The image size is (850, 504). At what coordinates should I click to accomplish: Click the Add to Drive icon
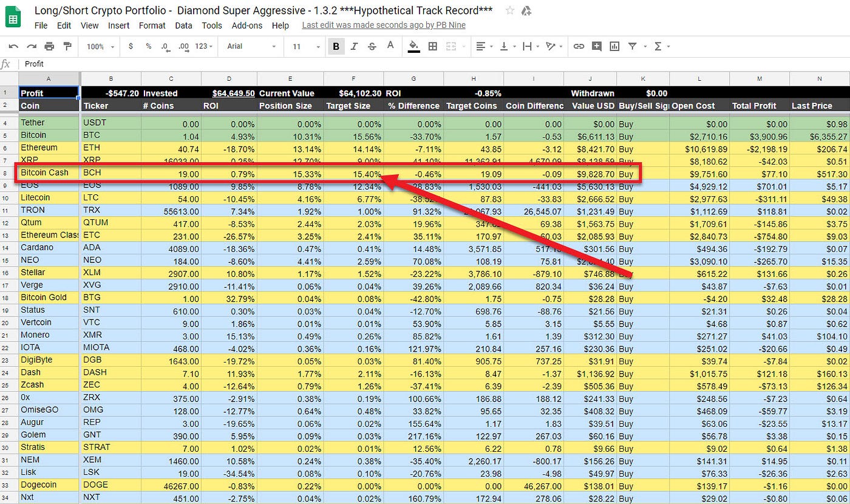(x=526, y=10)
